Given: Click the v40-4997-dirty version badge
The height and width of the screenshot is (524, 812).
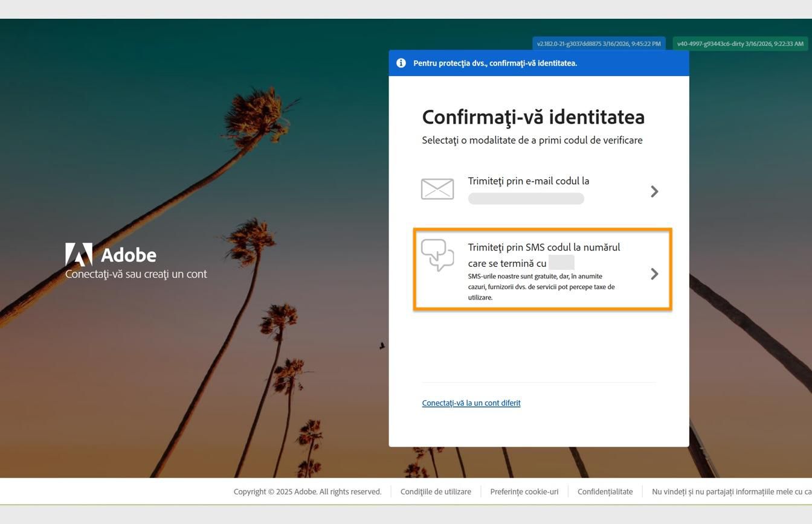Looking at the screenshot, I should point(740,43).
